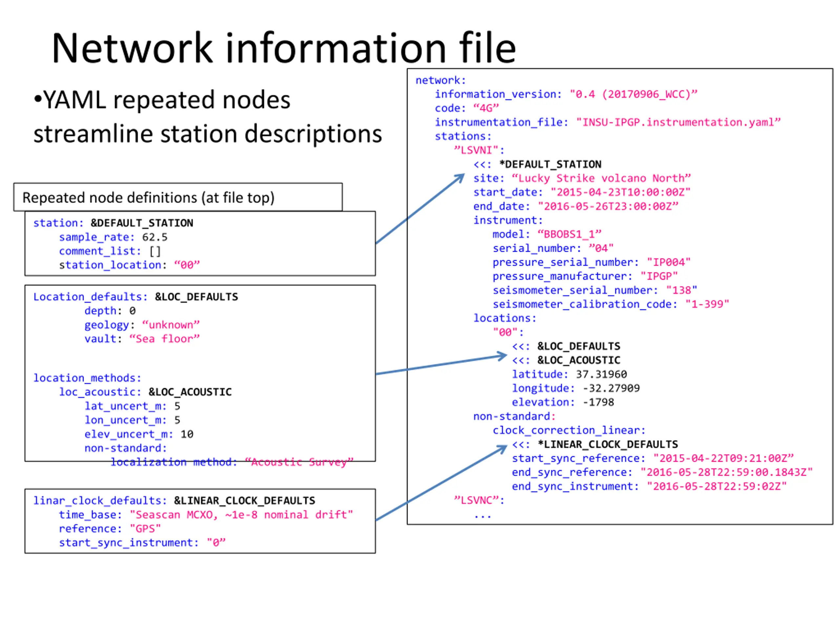Select the "locations:" key
Image resolution: width=840 pixels, height=630 pixels.
pyautogui.click(x=505, y=318)
